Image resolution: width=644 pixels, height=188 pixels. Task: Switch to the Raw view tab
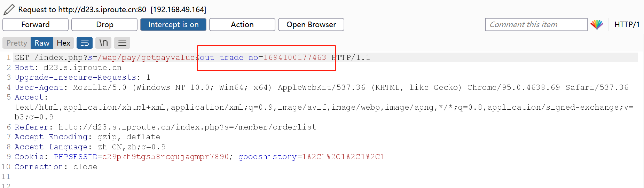click(x=42, y=43)
